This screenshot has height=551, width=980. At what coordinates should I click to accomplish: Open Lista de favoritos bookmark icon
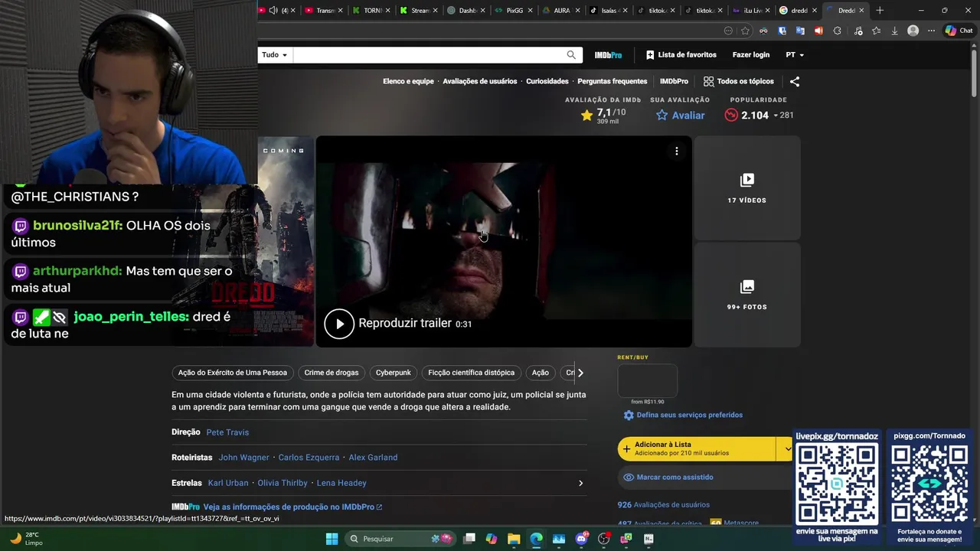650,55
